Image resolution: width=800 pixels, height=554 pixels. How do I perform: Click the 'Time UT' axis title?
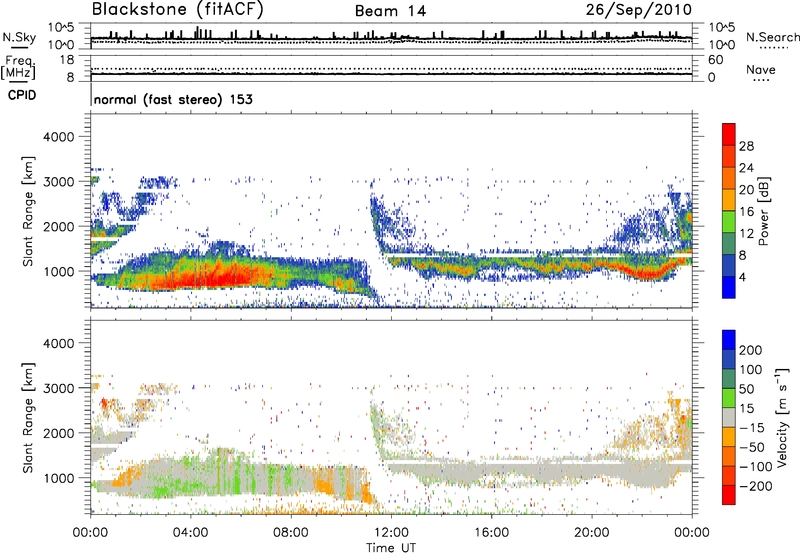pos(391,547)
